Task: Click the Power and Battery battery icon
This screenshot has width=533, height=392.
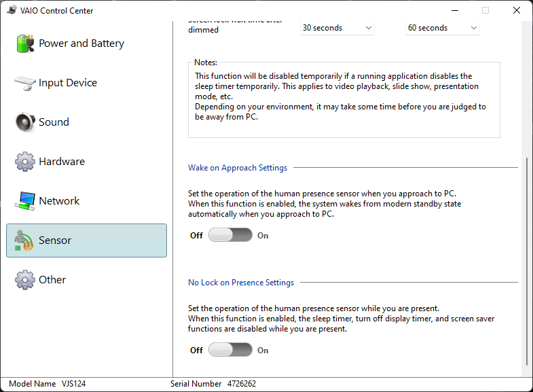Action: (25, 43)
